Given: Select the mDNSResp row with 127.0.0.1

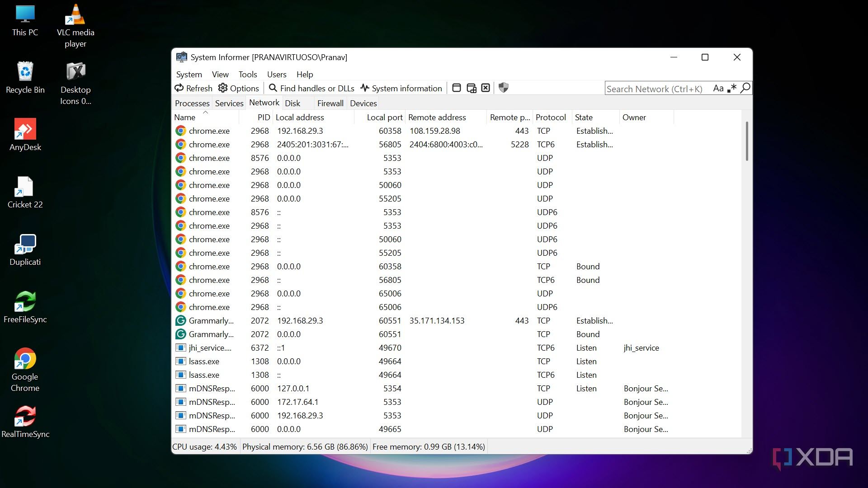Looking at the screenshot, I should tap(457, 389).
